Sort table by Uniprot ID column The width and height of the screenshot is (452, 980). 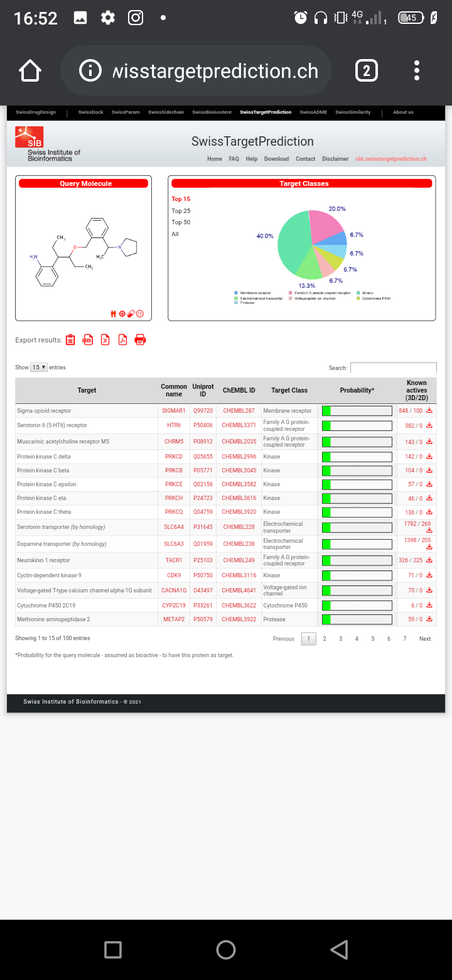[203, 391]
